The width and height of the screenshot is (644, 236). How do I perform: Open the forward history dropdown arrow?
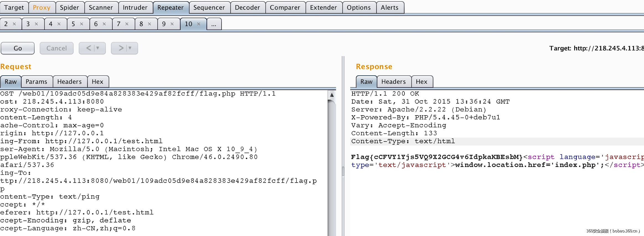[130, 48]
